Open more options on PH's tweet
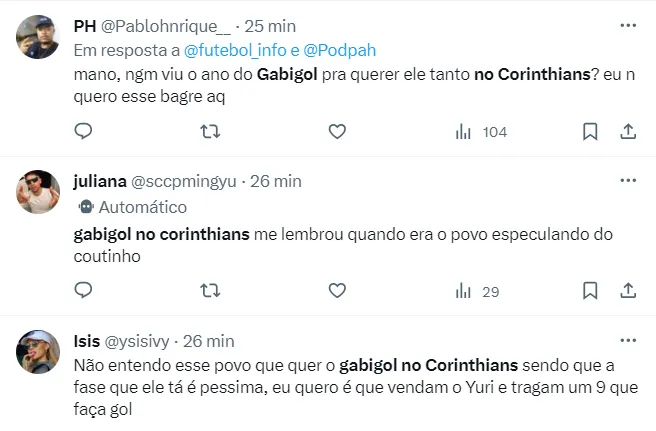The image size is (656, 431). point(628,24)
